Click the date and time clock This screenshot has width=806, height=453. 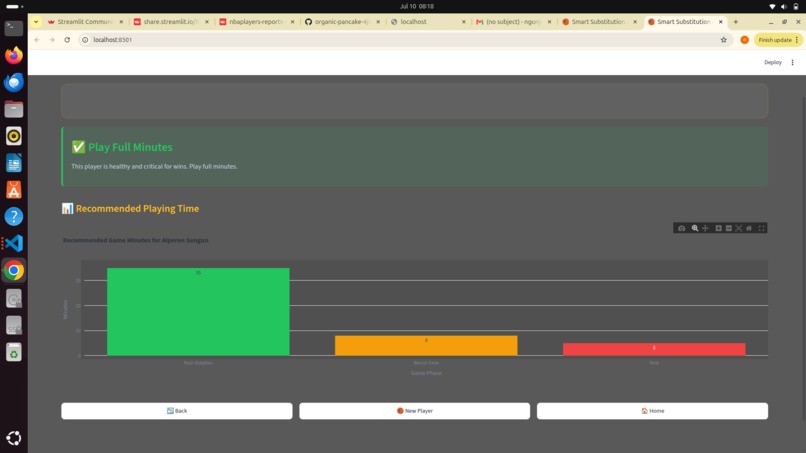click(x=417, y=6)
